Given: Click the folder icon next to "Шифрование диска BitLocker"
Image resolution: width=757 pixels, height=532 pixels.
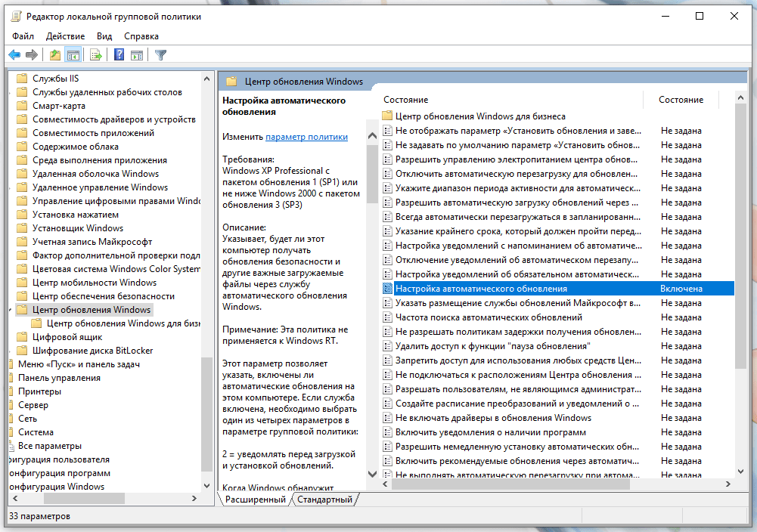Looking at the screenshot, I should [22, 351].
